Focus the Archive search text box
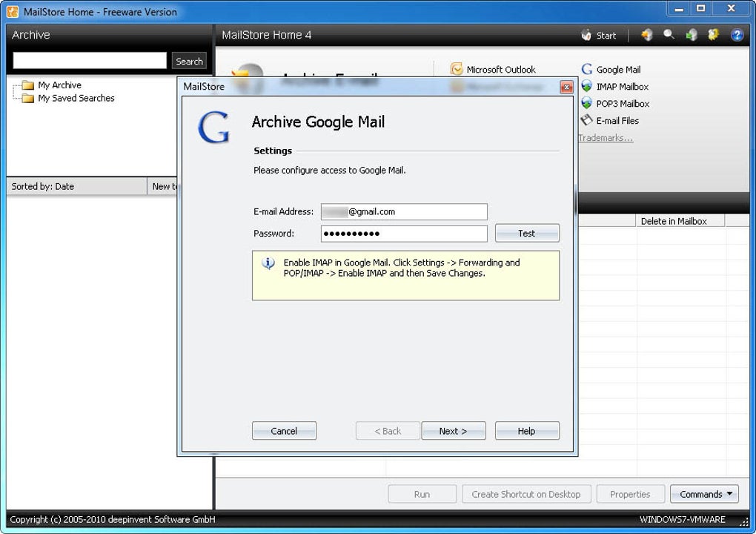The height and width of the screenshot is (534, 756). (x=90, y=61)
